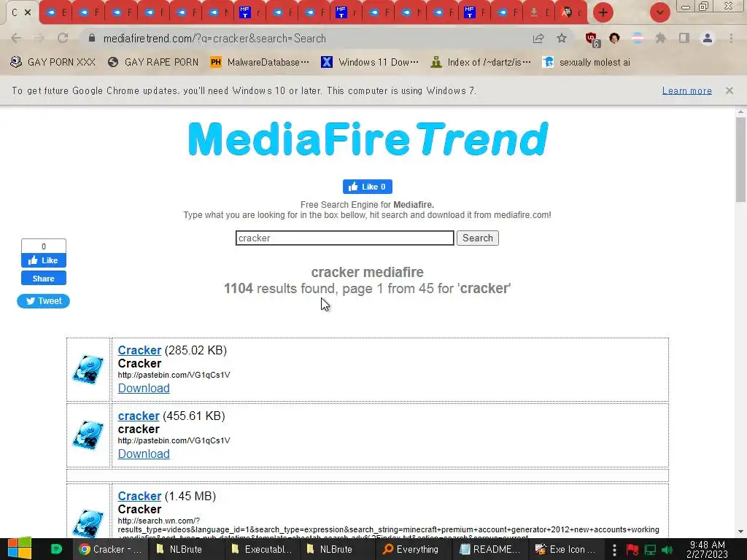The height and width of the screenshot is (560, 747).
Task: Click the Learn more link in update notice
Action: coord(686,90)
